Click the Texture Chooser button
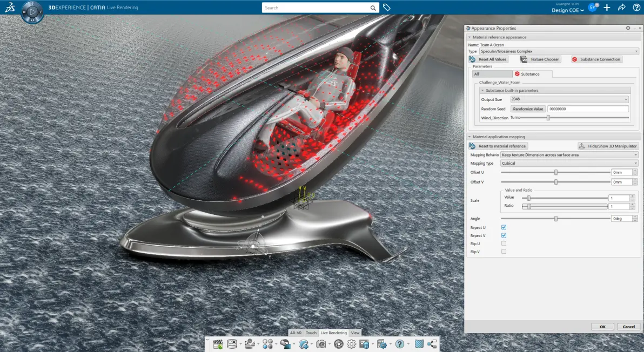 (x=540, y=59)
